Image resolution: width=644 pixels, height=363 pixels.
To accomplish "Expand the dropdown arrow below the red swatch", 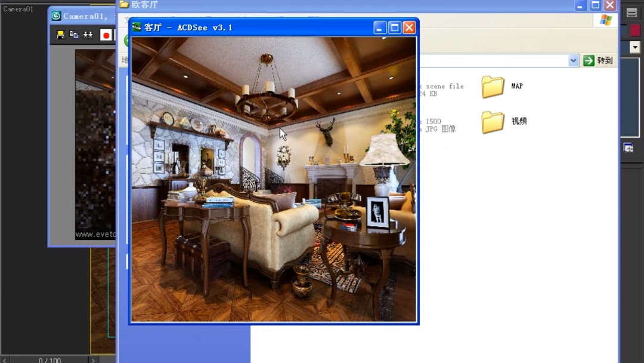I will click(x=636, y=48).
